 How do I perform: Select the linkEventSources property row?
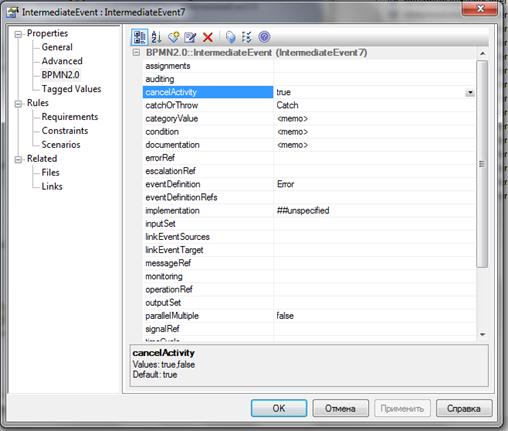[x=308, y=237]
